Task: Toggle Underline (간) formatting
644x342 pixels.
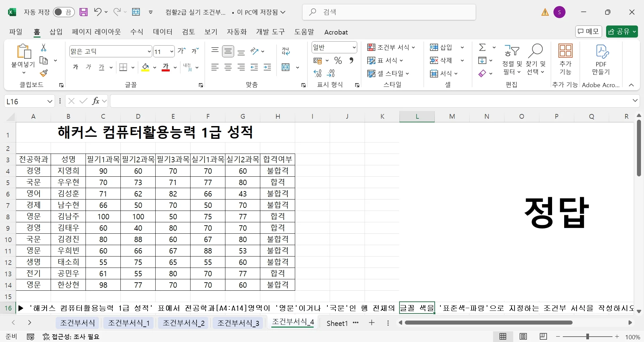Action: [x=102, y=67]
